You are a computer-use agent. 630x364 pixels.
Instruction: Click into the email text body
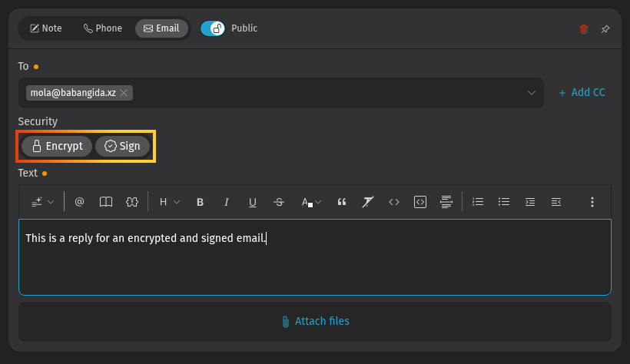[314, 257]
